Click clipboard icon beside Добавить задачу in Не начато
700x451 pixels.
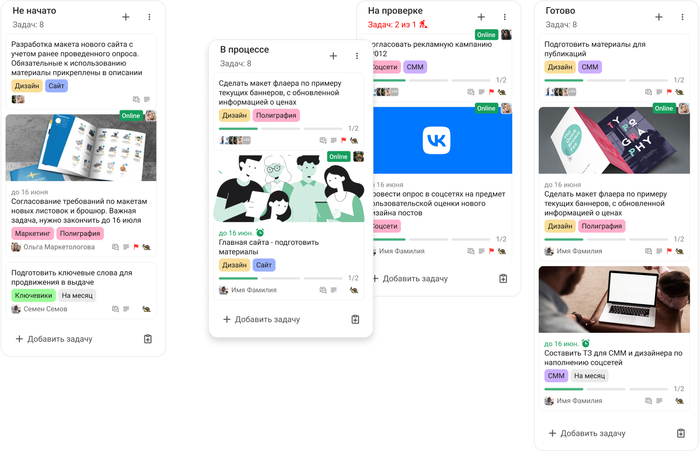tap(148, 339)
